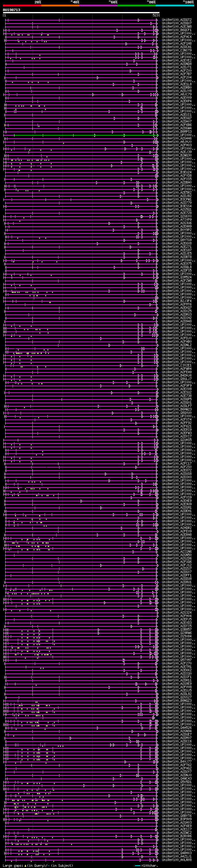Select the UniRef100_B0Y9P2 label
Viewport: 197px width, 868px height.
[x=176, y=230]
